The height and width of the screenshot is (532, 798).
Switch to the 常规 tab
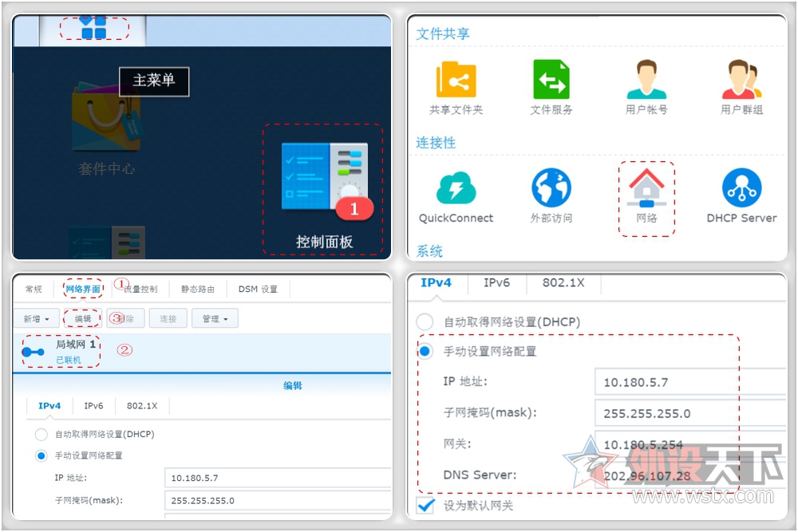coord(34,290)
